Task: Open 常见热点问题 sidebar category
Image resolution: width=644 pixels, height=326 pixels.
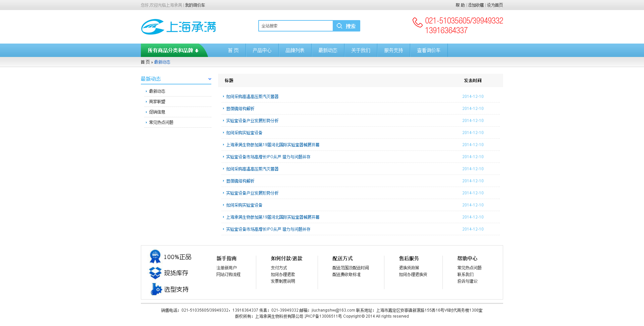Action: 161,122
